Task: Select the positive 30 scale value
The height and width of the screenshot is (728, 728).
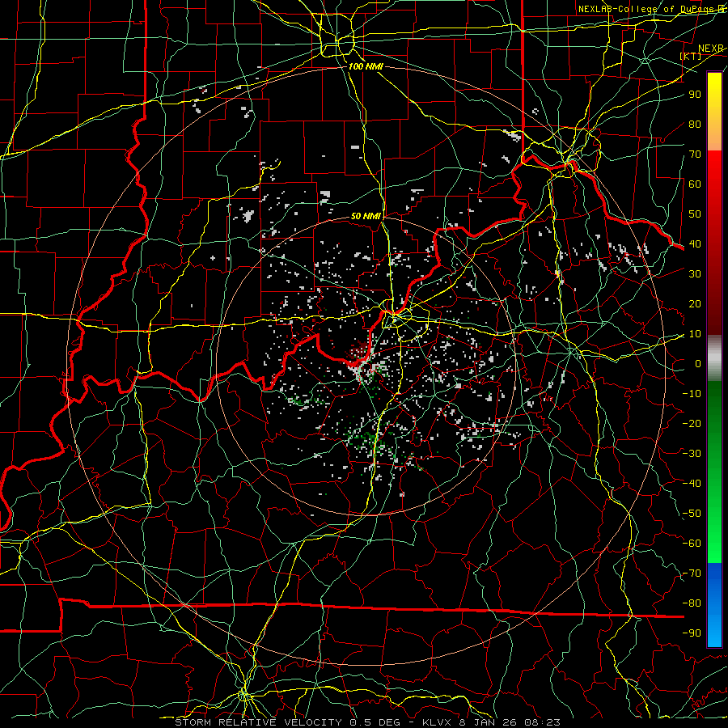Action: pyautogui.click(x=695, y=274)
